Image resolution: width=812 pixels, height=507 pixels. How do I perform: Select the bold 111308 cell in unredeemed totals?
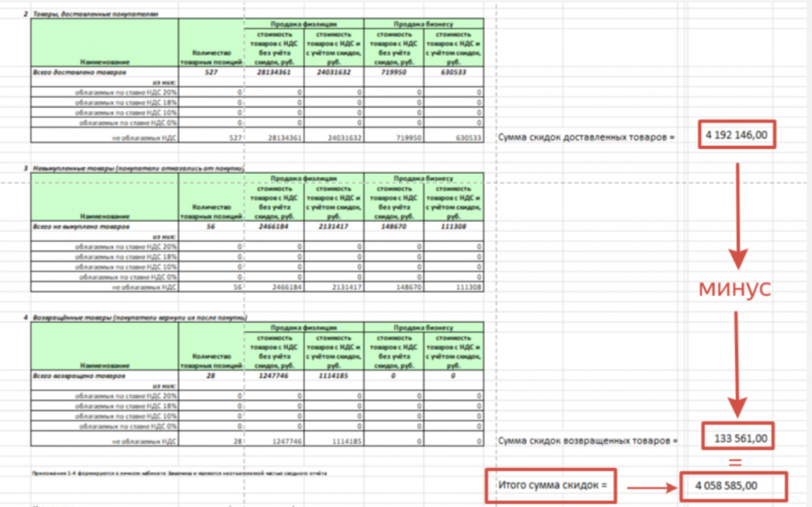tap(454, 226)
